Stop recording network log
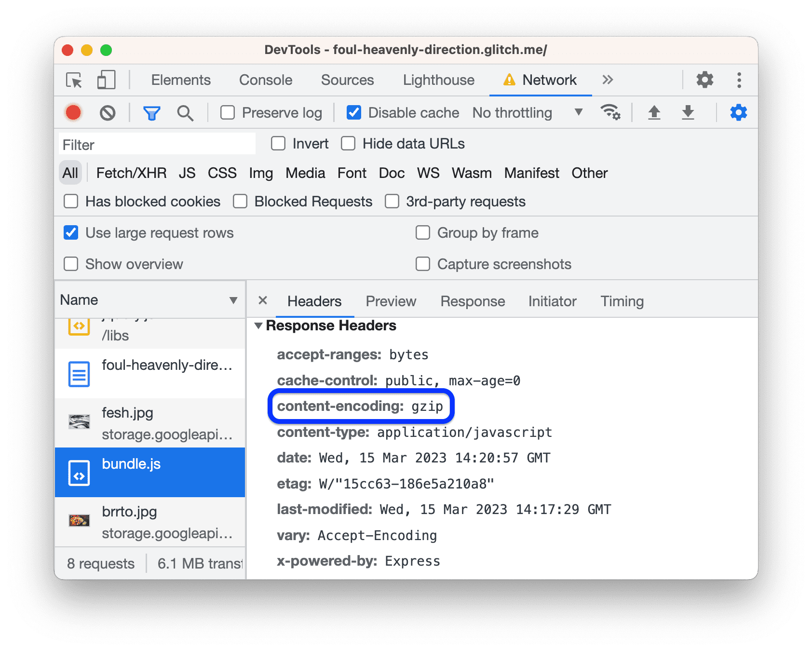 click(73, 113)
